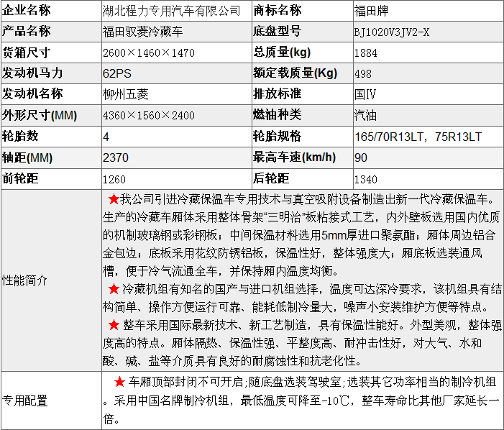Click the red star before 我公司引进
Viewport: 504px width, 430px height.
(112, 199)
